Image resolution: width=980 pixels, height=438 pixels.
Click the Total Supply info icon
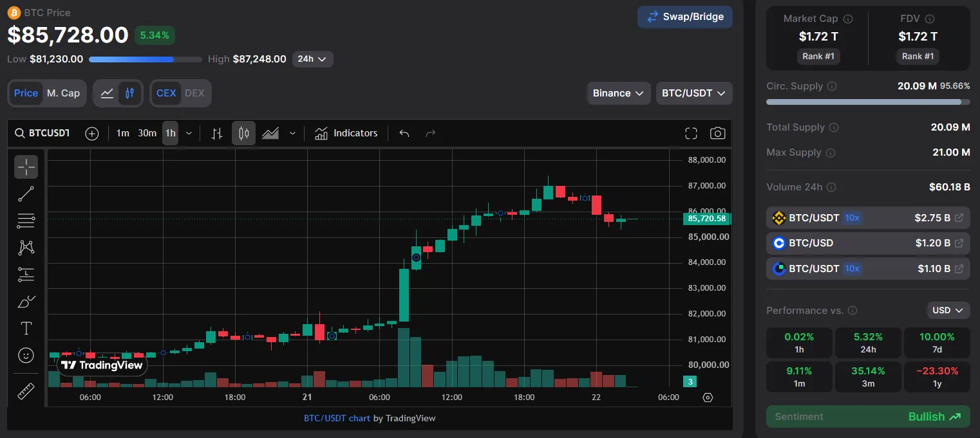(x=834, y=127)
